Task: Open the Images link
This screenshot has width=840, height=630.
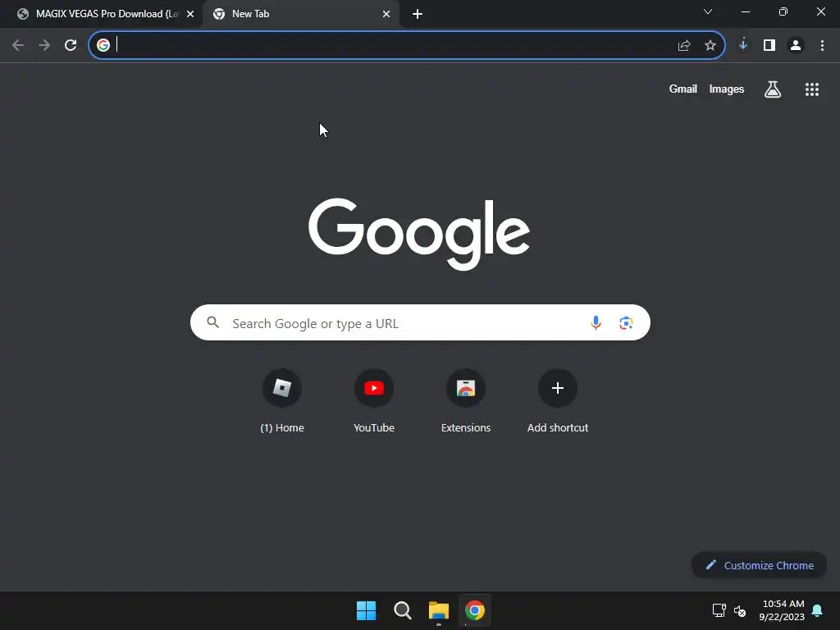Action: (727, 89)
